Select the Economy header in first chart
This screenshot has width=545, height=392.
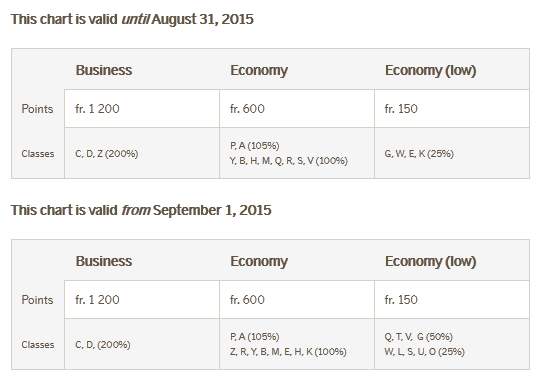tap(259, 71)
